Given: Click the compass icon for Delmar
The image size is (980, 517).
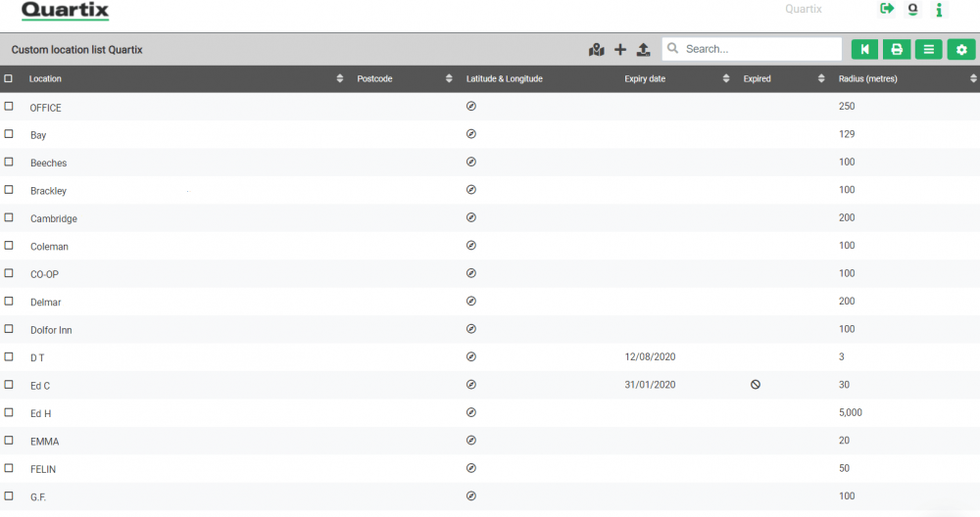Looking at the screenshot, I should [471, 301].
